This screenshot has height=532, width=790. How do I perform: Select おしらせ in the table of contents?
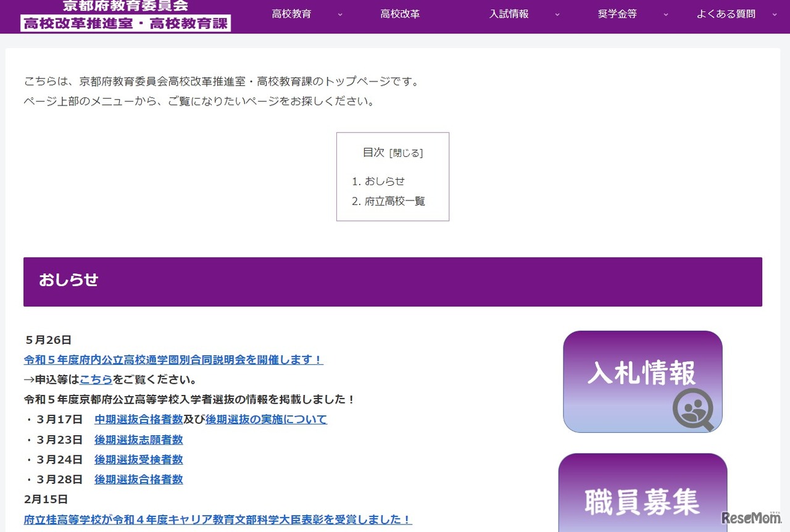coord(384,181)
